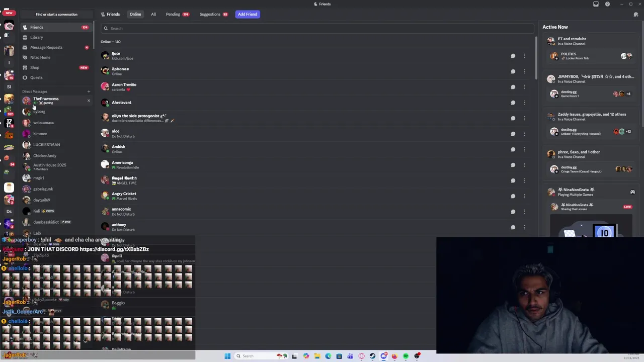Open DM with cyborg
The width and height of the screenshot is (644, 362).
[55, 112]
